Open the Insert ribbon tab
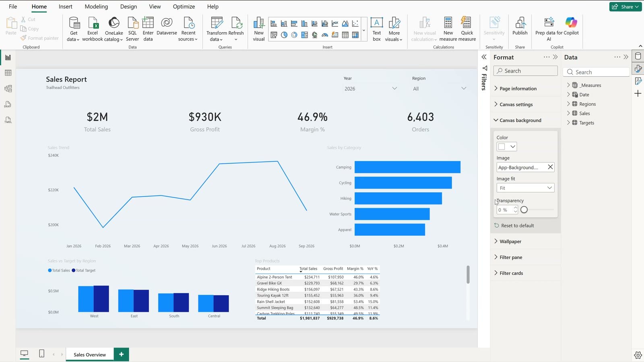Screen dimensions: 644x362 pos(65,6)
